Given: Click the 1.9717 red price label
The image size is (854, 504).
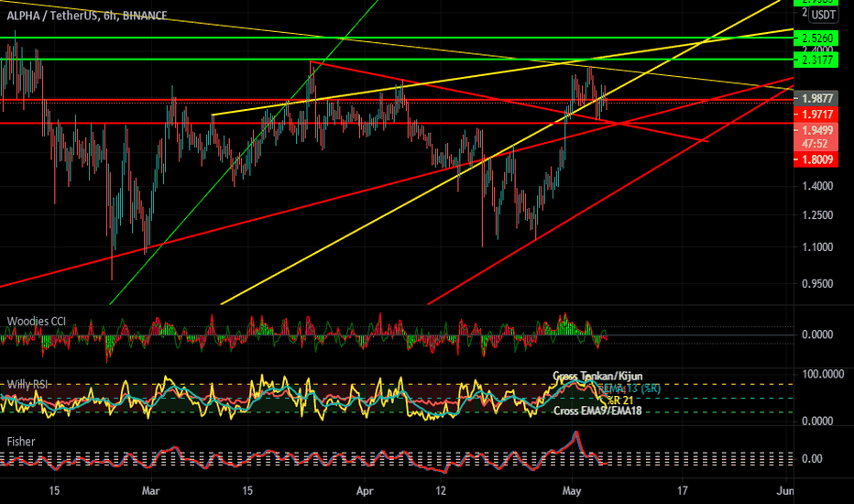Looking at the screenshot, I should click(x=816, y=115).
